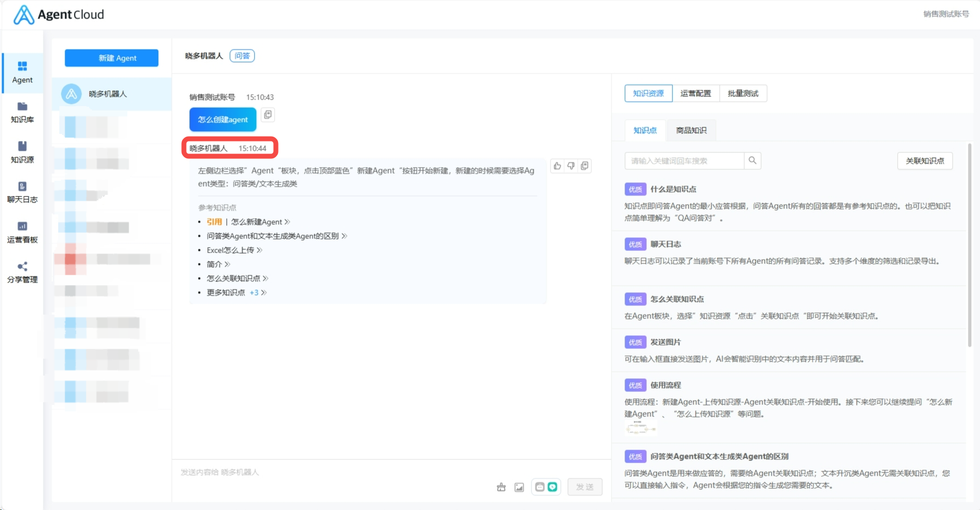This screenshot has width=980, height=510.
Task: Switch to 知识资源 tab
Action: (649, 94)
